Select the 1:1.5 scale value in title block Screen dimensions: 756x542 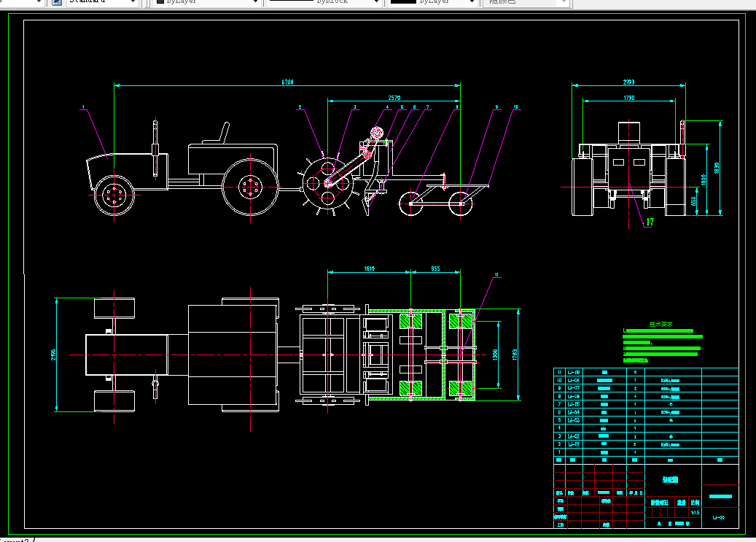(x=695, y=512)
